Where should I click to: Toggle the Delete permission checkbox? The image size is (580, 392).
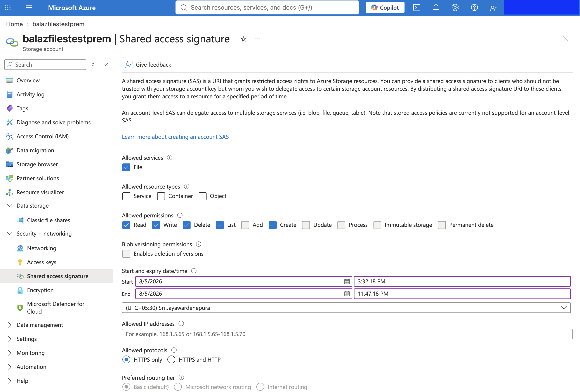point(186,225)
